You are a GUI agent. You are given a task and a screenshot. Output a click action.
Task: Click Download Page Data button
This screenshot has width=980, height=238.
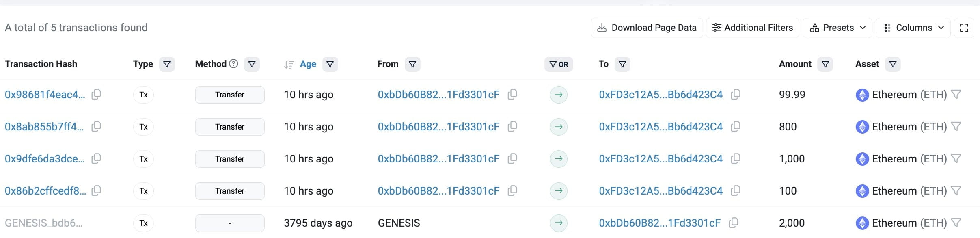pyautogui.click(x=647, y=28)
